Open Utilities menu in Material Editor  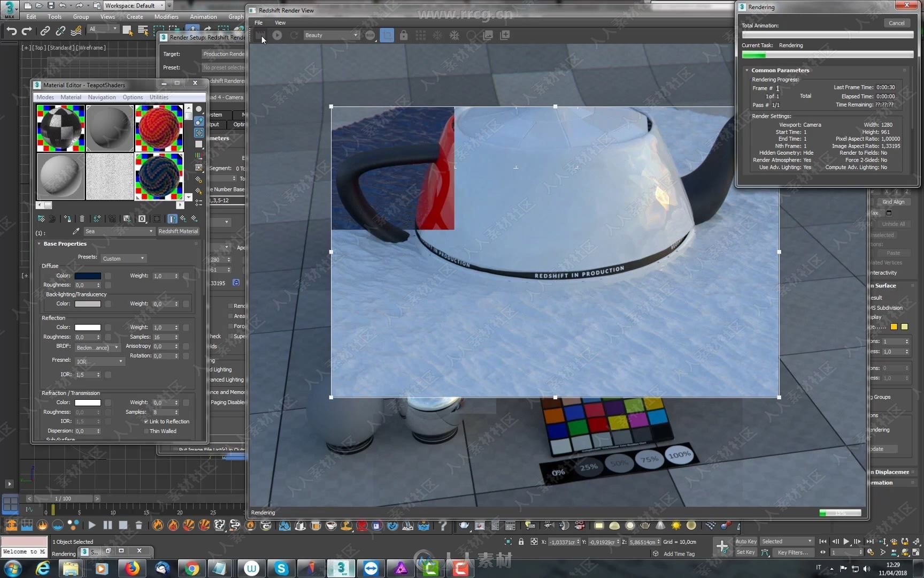159,97
